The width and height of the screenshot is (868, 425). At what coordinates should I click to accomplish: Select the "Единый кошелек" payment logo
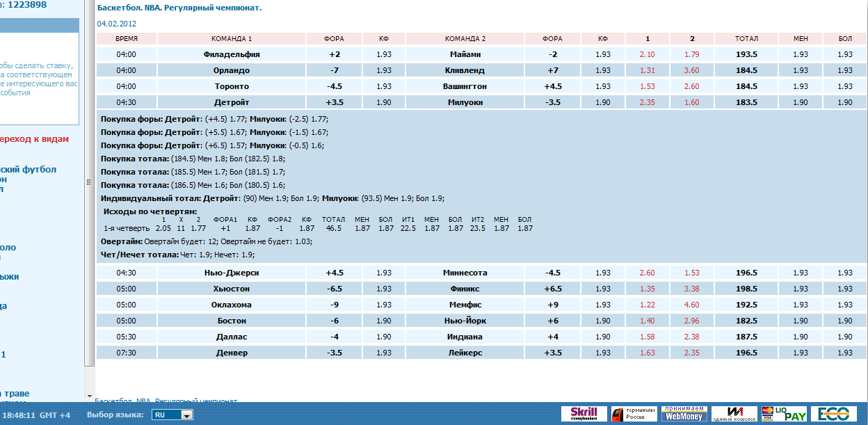tap(734, 415)
